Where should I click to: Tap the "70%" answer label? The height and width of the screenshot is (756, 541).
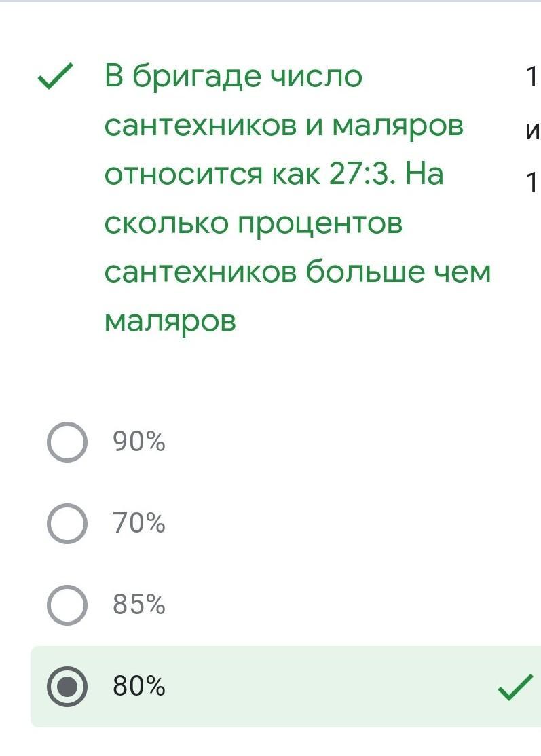pos(139,524)
